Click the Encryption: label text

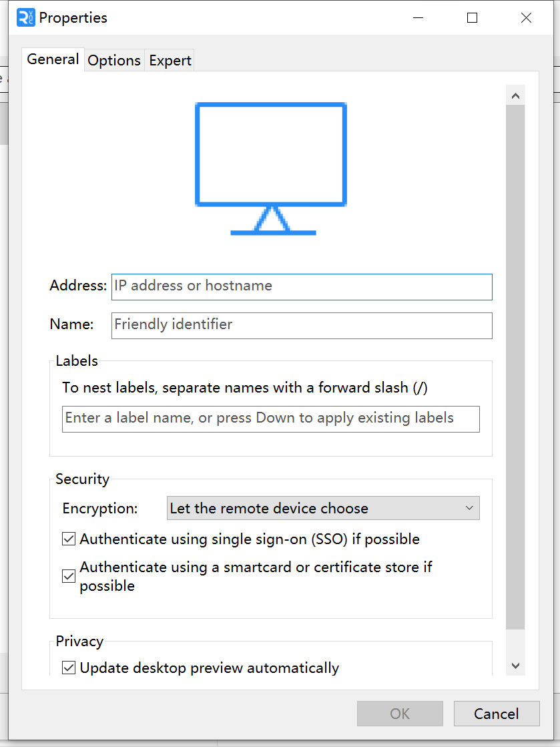click(x=100, y=508)
